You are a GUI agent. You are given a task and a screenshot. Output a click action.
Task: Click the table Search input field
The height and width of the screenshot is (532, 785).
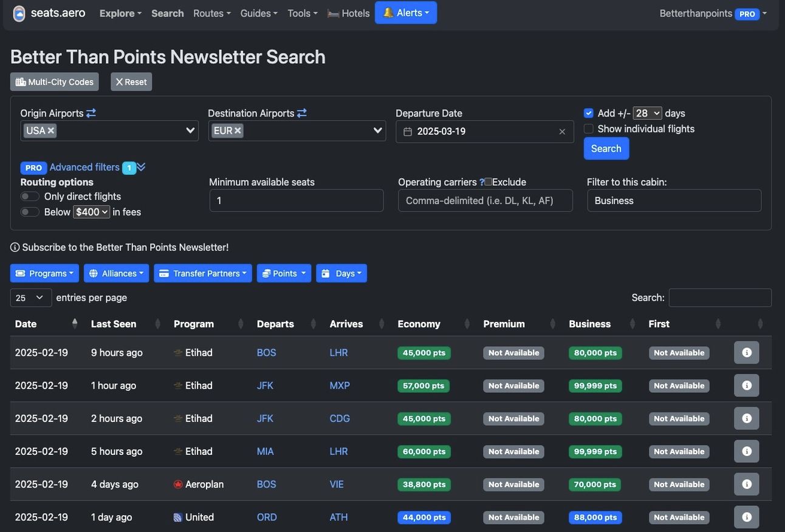(720, 298)
